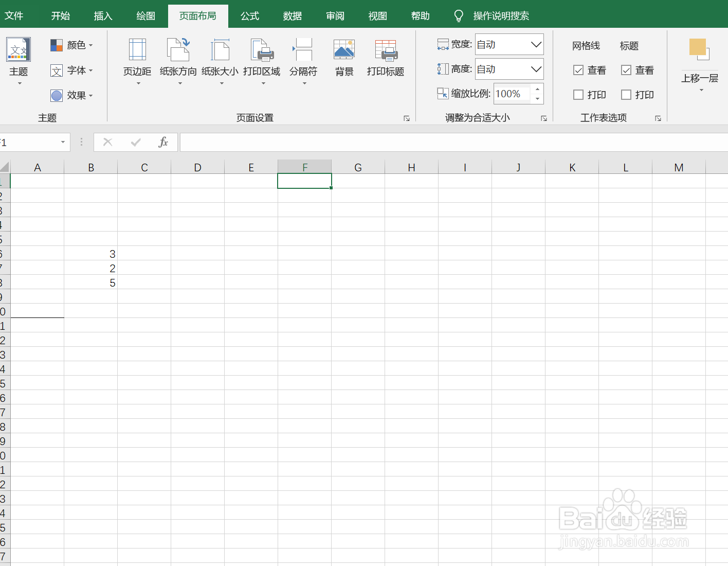728x566 pixels.
Task: Toggle Headings Print (打印) checkbox
Action: click(626, 95)
